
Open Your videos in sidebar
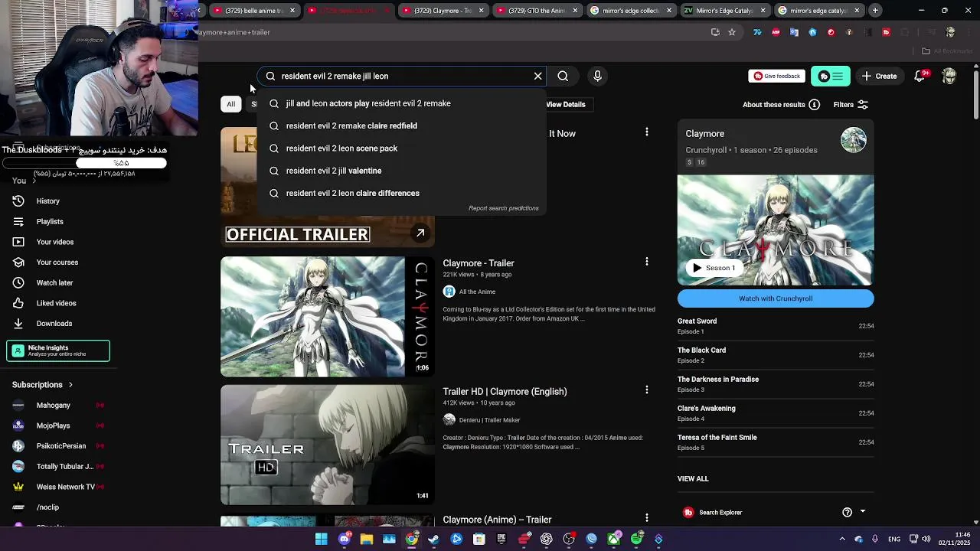(x=57, y=242)
